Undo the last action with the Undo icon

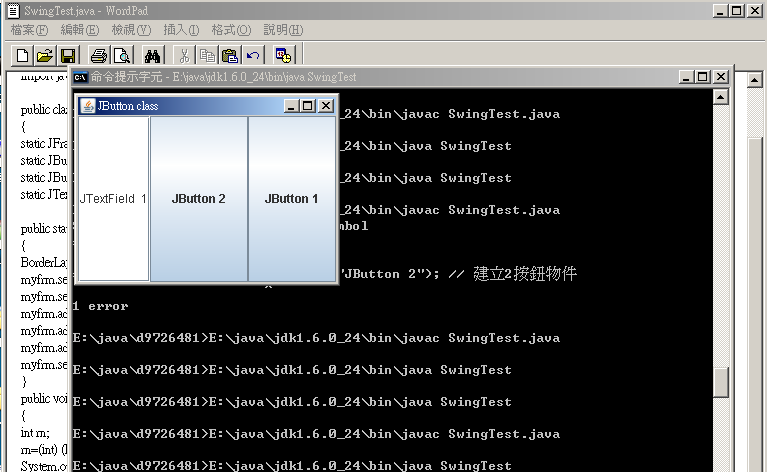pyautogui.click(x=253, y=55)
